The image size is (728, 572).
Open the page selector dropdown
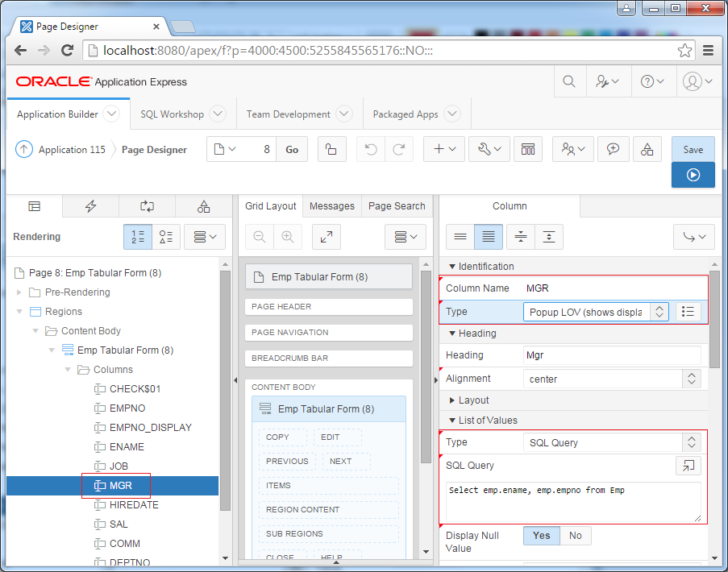[x=225, y=149]
